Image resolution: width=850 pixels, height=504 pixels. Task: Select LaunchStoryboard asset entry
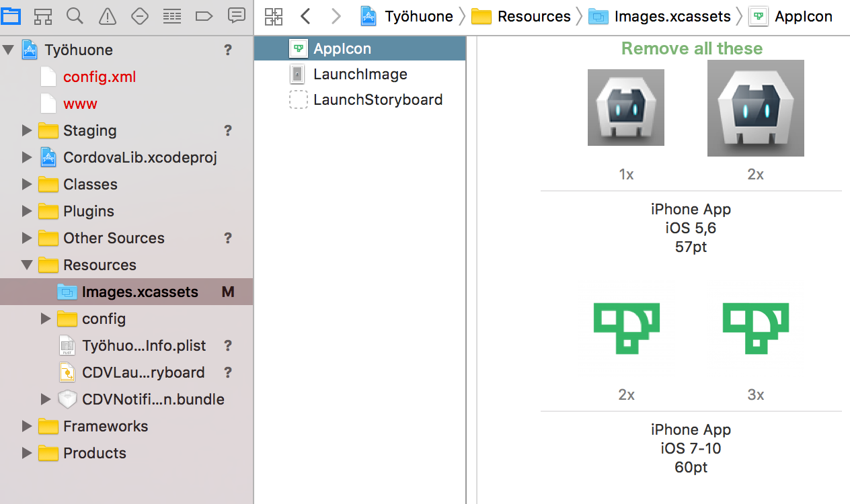pos(377,99)
